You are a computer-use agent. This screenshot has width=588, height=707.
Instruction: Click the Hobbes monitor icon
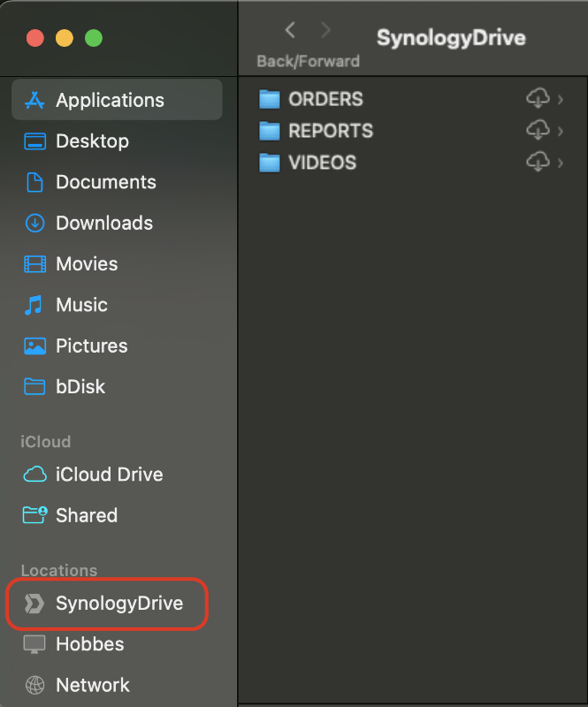click(x=34, y=644)
